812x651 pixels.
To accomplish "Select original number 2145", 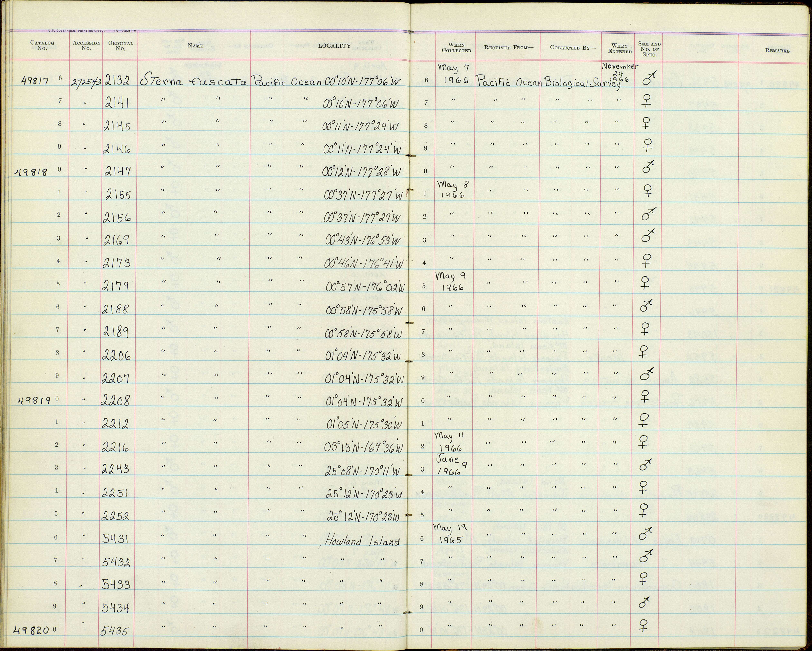I will pos(117,126).
